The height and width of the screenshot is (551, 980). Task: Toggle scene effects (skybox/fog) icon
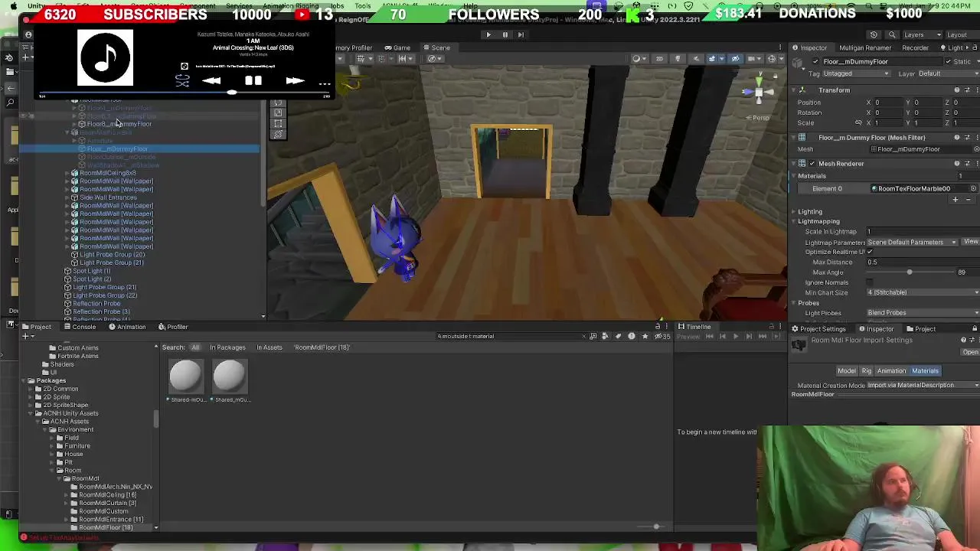click(x=713, y=59)
